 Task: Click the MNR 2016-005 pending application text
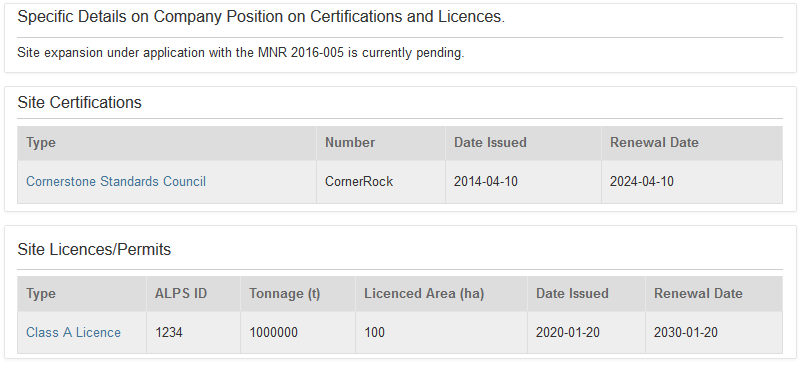tap(240, 53)
